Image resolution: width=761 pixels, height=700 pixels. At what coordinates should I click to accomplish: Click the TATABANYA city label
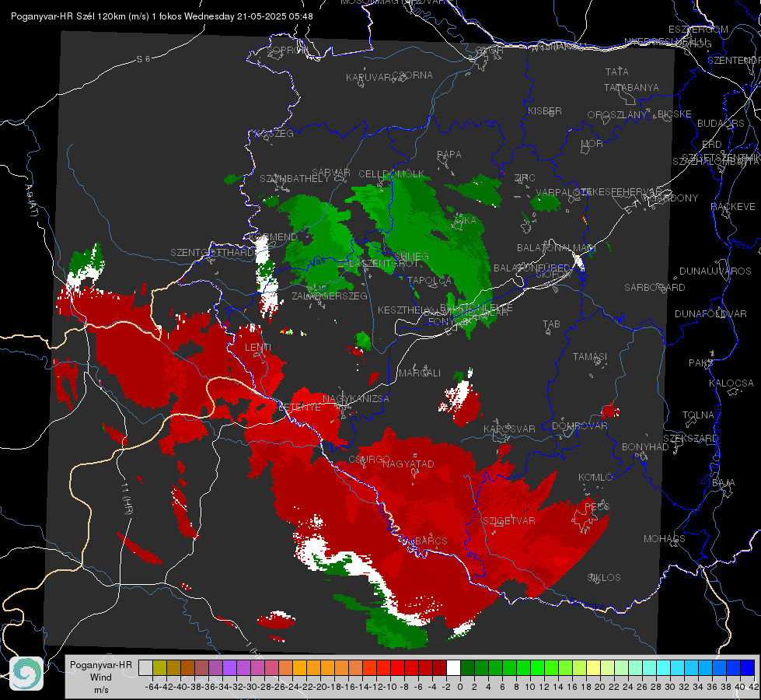click(631, 87)
